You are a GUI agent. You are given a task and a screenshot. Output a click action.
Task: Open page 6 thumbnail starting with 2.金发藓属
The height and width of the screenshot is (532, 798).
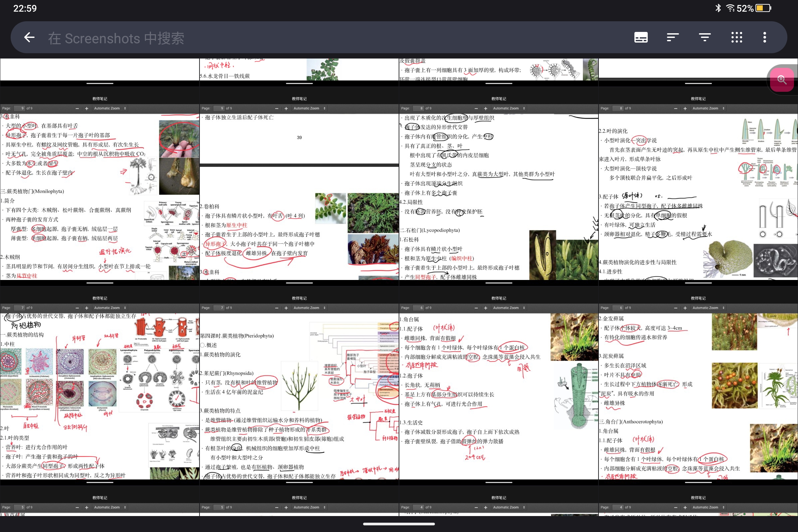click(698, 385)
